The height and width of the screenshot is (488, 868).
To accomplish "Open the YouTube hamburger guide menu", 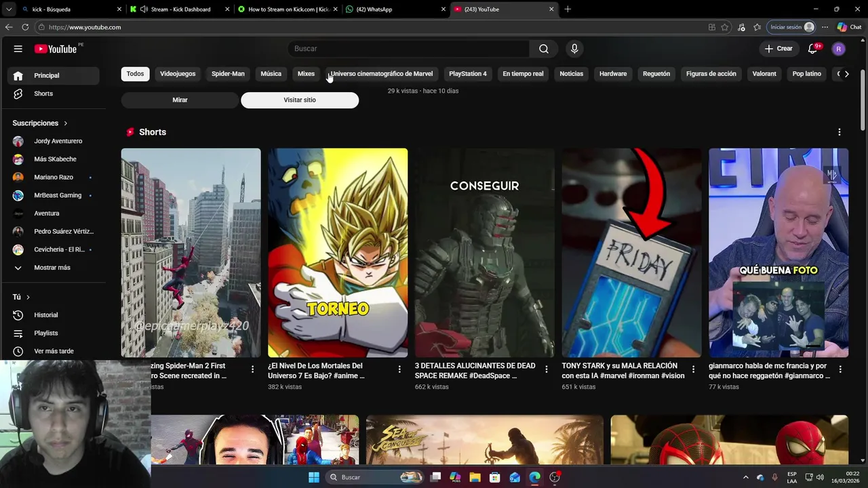I will tap(18, 49).
